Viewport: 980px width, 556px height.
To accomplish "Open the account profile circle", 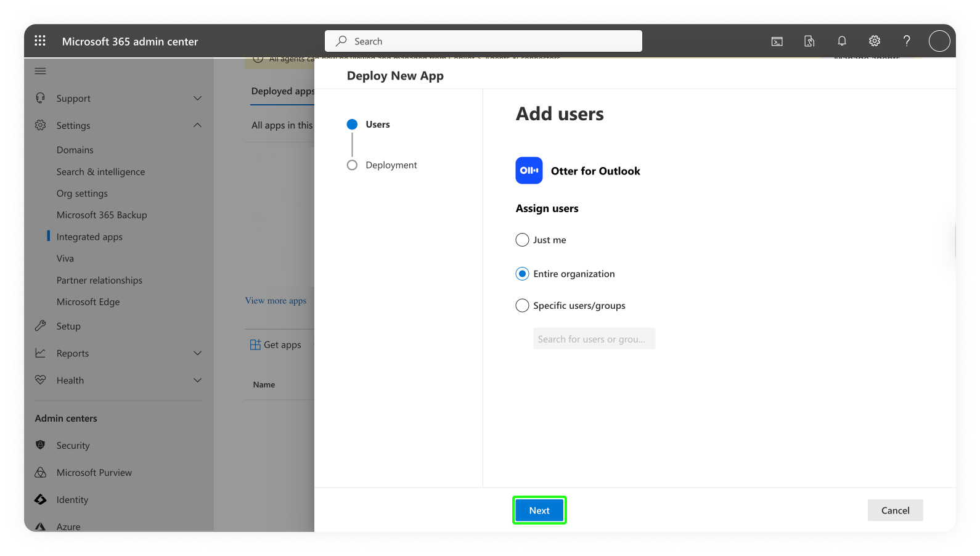I will tap(939, 41).
